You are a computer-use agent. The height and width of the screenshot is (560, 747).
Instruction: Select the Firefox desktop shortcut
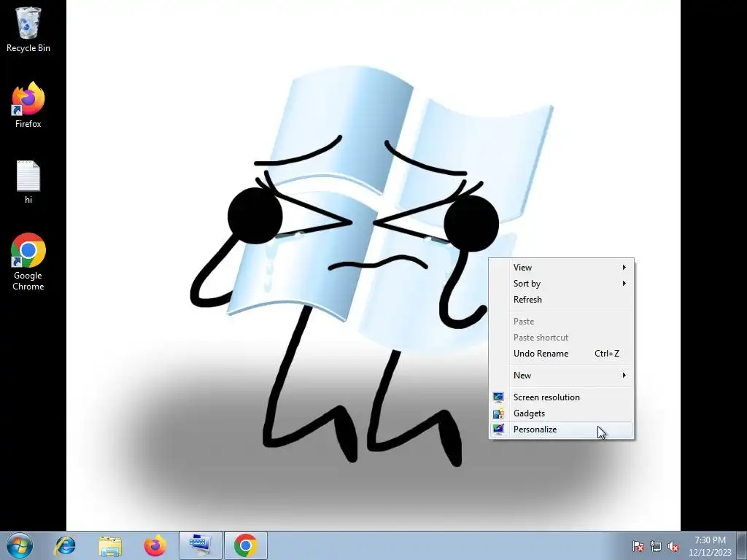coord(28,105)
